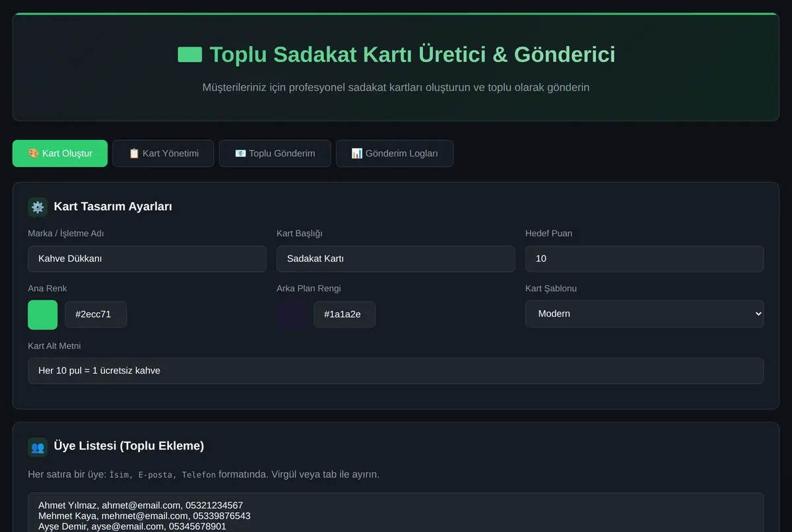
Task: Select the Hedef Puan field
Action: pyautogui.click(x=644, y=259)
